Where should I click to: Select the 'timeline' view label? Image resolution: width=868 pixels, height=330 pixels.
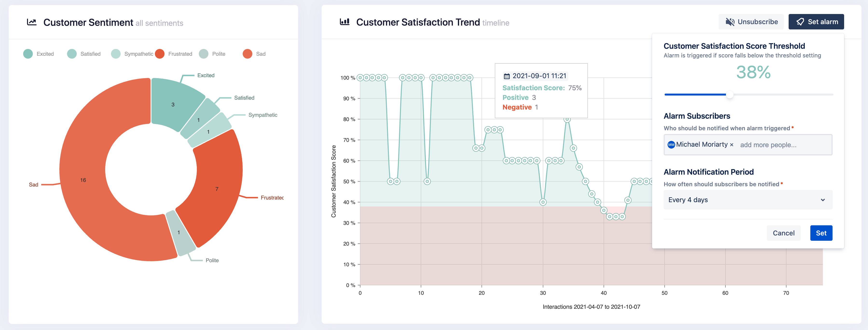[x=496, y=23]
